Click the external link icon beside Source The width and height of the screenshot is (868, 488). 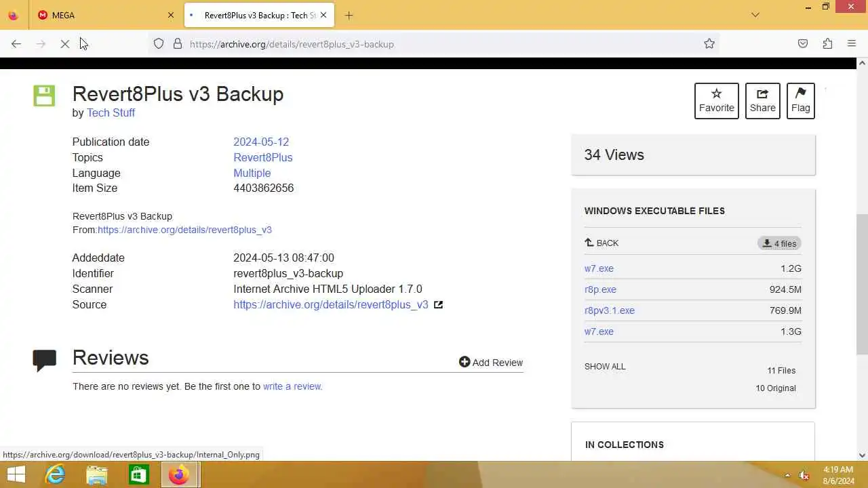(x=439, y=305)
